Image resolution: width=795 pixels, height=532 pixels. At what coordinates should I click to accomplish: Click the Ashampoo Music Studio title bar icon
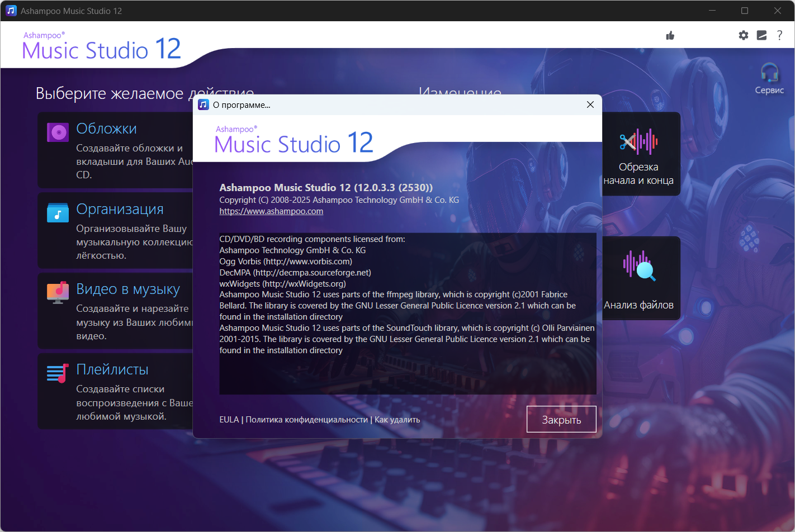[11, 11]
